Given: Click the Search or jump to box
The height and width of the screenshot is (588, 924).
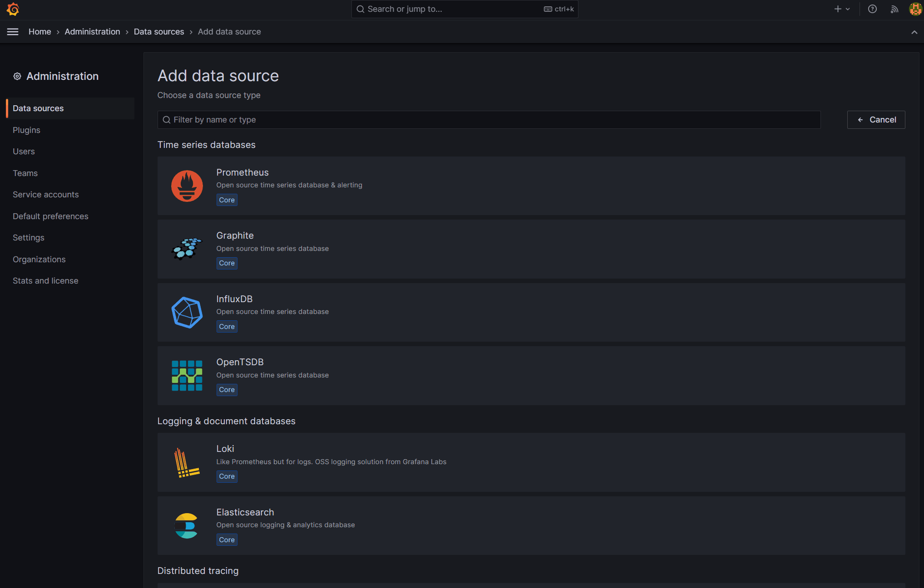Looking at the screenshot, I should (x=464, y=9).
